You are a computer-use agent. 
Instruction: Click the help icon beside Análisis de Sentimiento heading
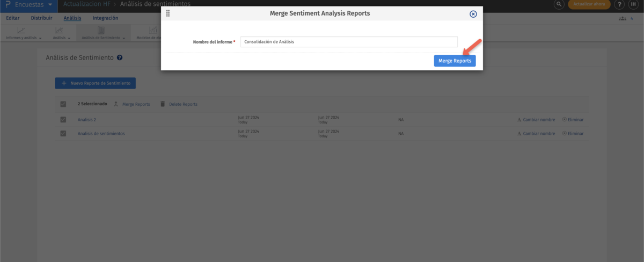(120, 57)
